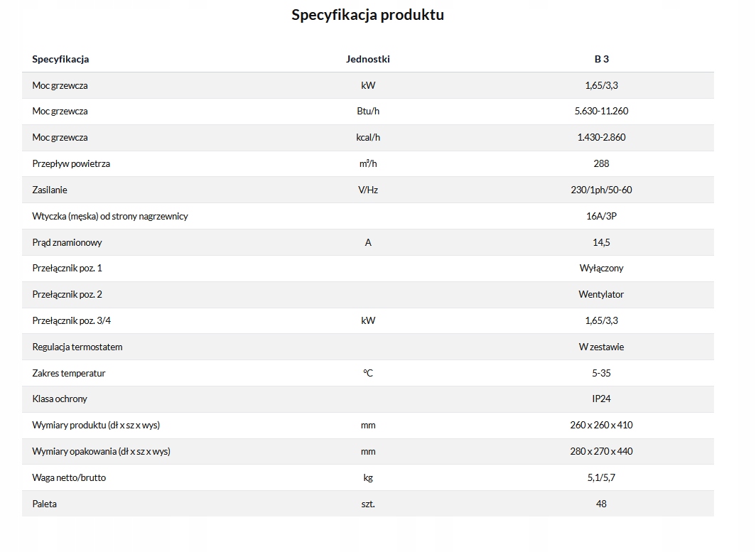Image resolution: width=756 pixels, height=552 pixels.
Task: Click the 260 x 260 x 410 dimensions
Action: point(601,425)
